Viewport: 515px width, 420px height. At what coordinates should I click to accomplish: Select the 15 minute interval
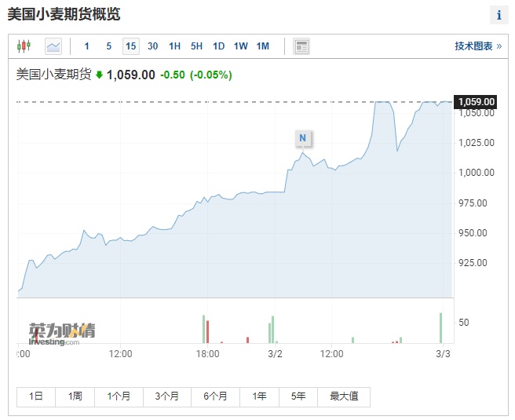(x=130, y=46)
